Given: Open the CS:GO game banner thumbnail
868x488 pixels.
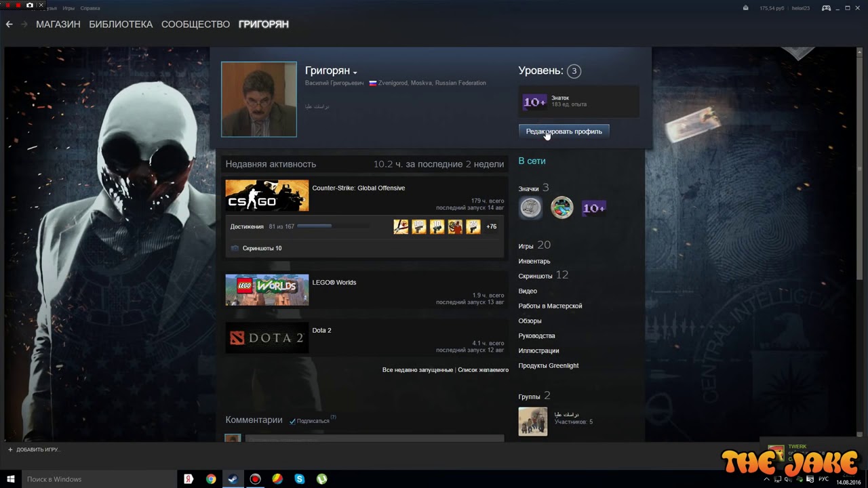Looking at the screenshot, I should pyautogui.click(x=267, y=195).
